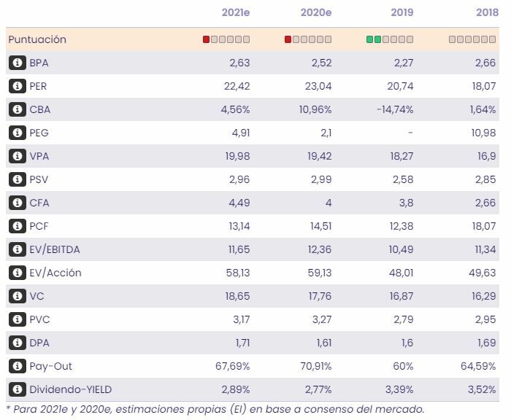This screenshot has height=420, width=511.
Task: Click the DPA info icon
Action: pos(17,343)
